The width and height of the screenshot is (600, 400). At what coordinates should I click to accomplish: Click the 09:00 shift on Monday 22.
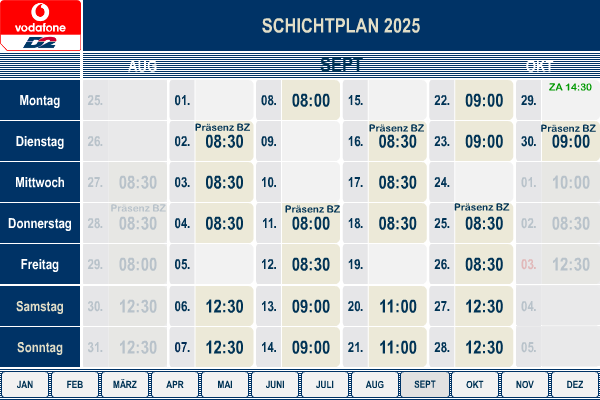[x=484, y=100]
